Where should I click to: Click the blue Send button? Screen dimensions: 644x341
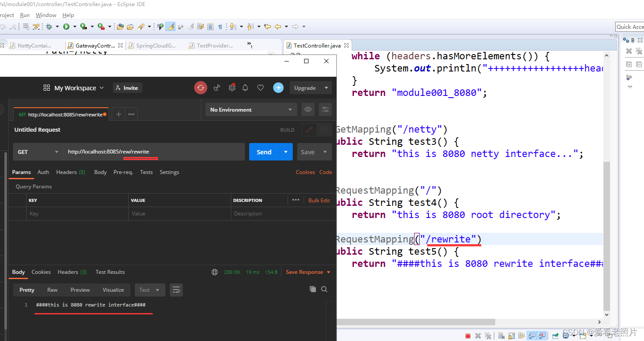coord(264,152)
